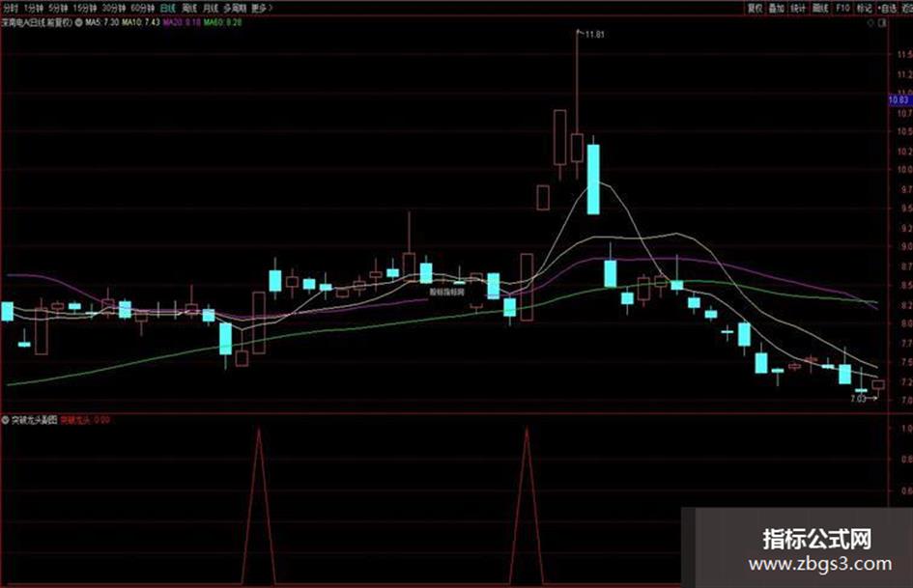Click the 复权 adjustment button

coord(756,8)
